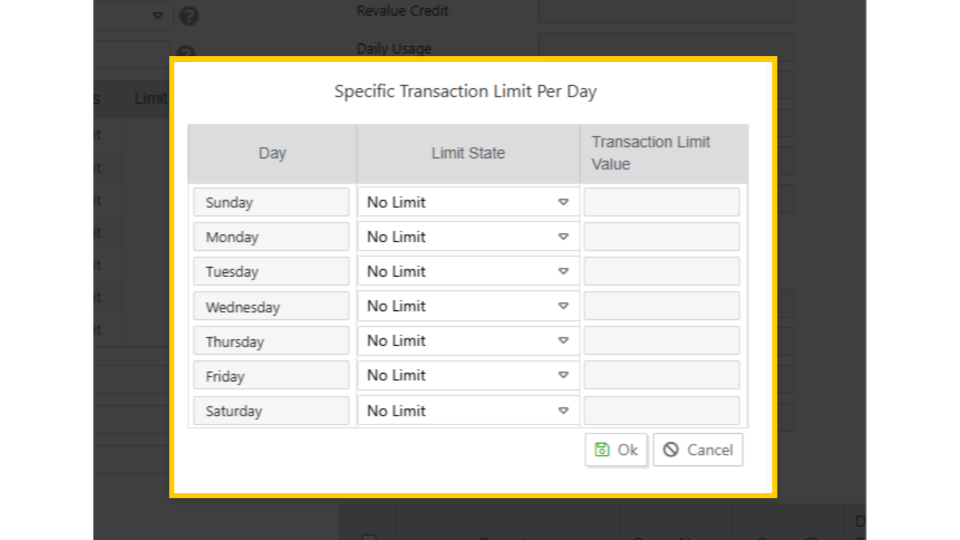
Task: Click the help question mark icon
Action: point(189,17)
